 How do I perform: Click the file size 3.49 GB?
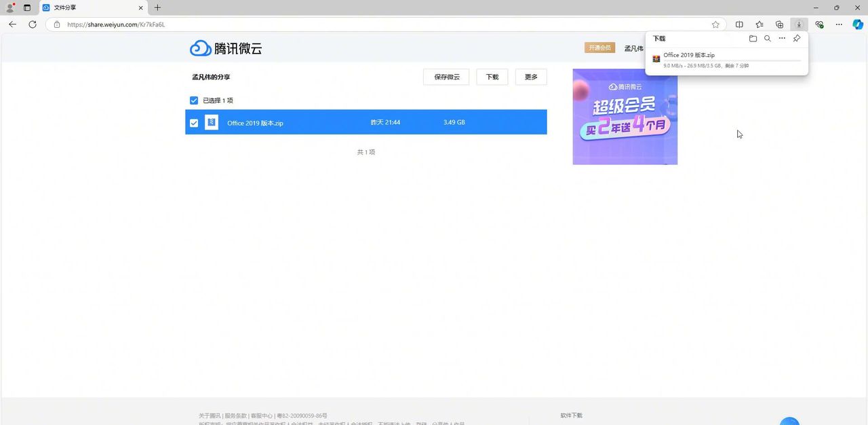(x=454, y=122)
